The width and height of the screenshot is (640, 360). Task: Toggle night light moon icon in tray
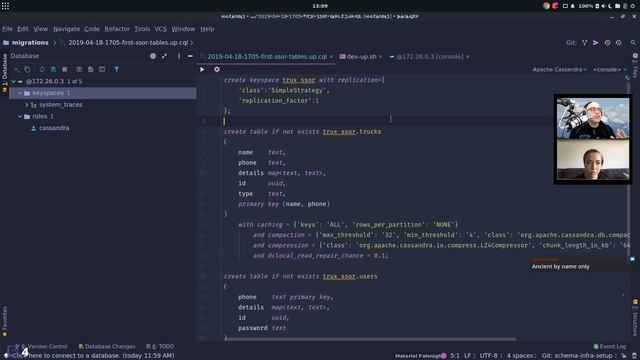(610, 6)
